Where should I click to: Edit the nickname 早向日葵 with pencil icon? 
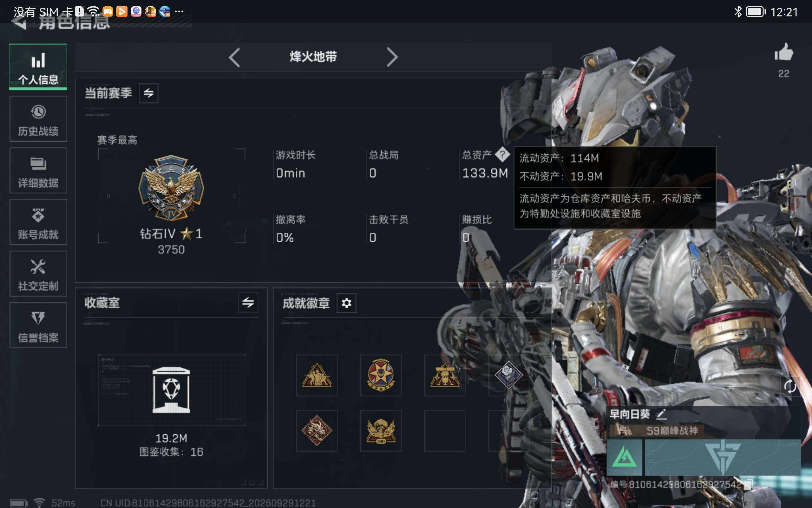pos(662,414)
